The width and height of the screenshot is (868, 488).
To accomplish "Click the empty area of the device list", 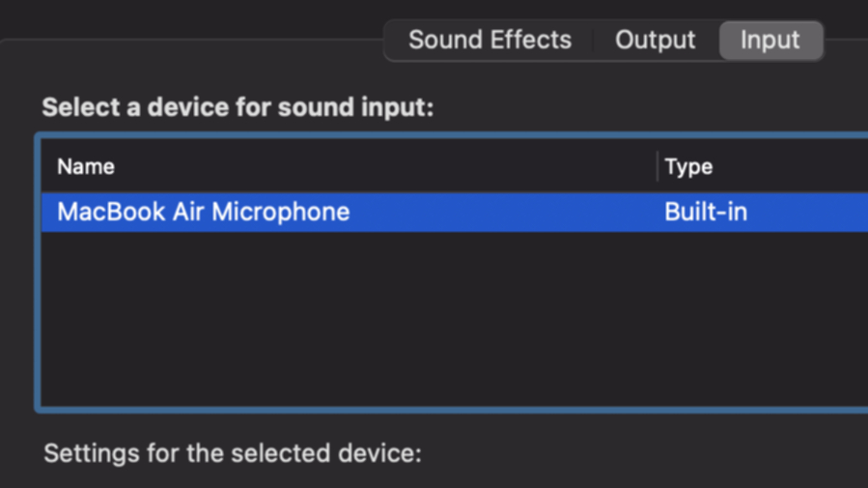I will click(x=455, y=319).
